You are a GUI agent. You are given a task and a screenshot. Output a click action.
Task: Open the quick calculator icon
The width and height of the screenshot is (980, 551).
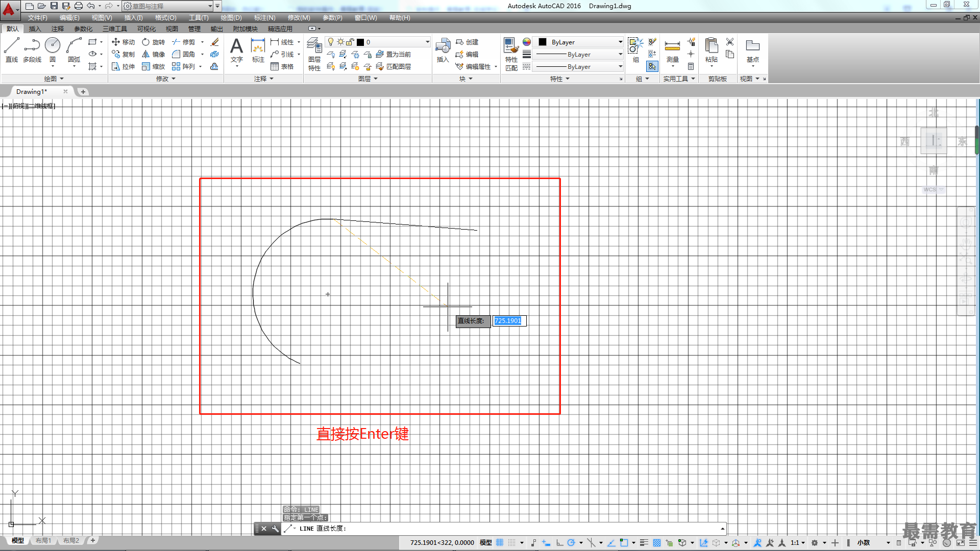click(691, 66)
